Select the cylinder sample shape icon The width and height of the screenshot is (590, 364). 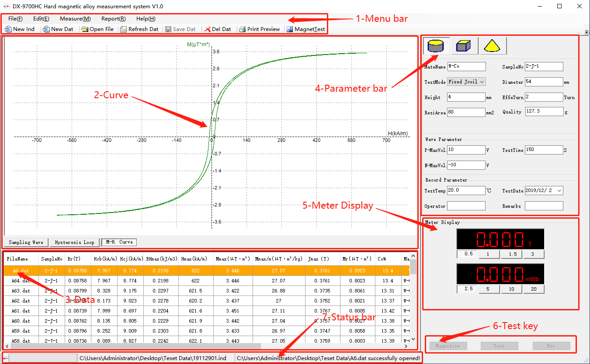point(435,45)
